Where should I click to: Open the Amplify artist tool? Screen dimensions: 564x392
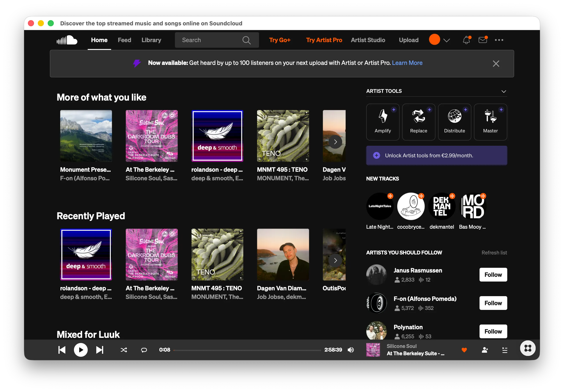pos(382,122)
